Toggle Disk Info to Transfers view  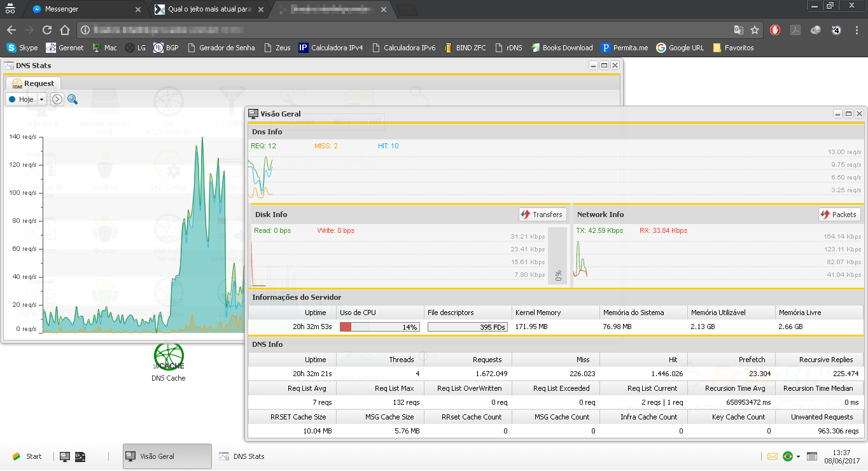[542, 214]
